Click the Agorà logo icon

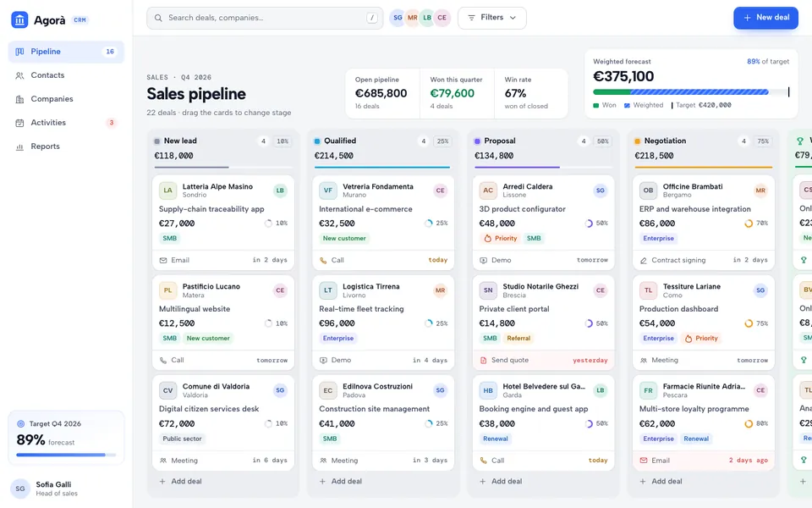19,20
